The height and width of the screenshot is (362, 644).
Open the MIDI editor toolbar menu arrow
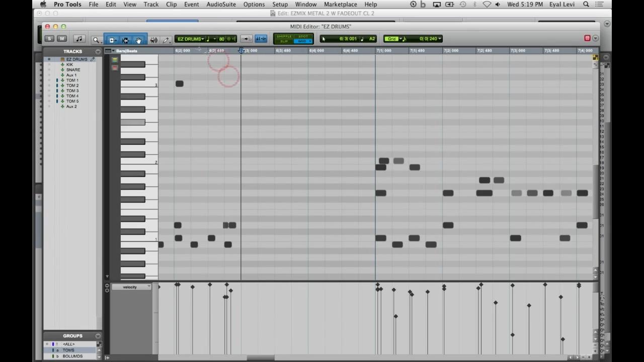click(x=596, y=38)
